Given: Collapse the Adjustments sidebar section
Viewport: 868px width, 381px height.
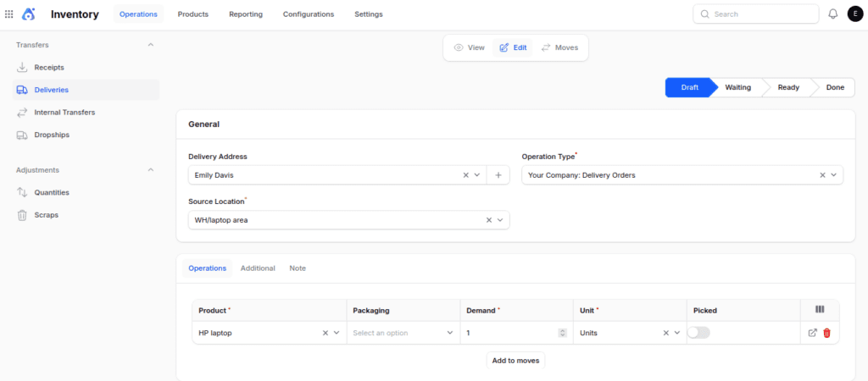Looking at the screenshot, I should coord(151,170).
